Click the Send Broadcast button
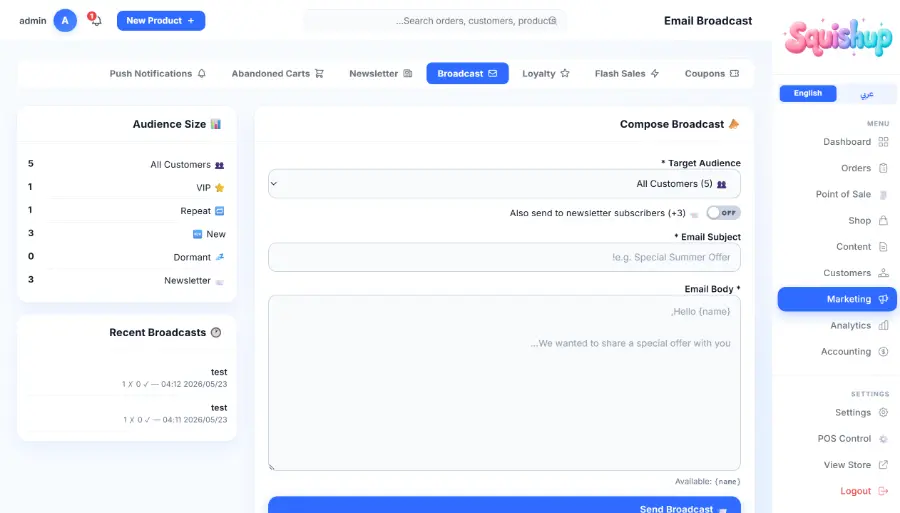The width and height of the screenshot is (900, 513). pyautogui.click(x=504, y=505)
